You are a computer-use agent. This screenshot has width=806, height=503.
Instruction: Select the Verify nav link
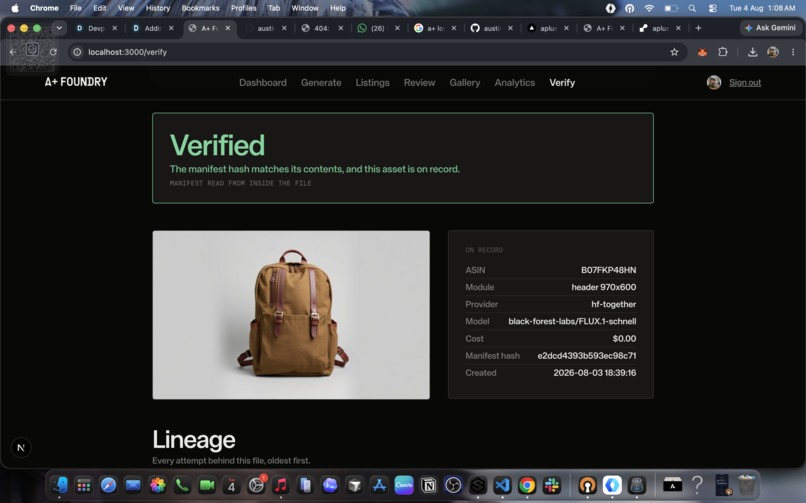click(562, 83)
